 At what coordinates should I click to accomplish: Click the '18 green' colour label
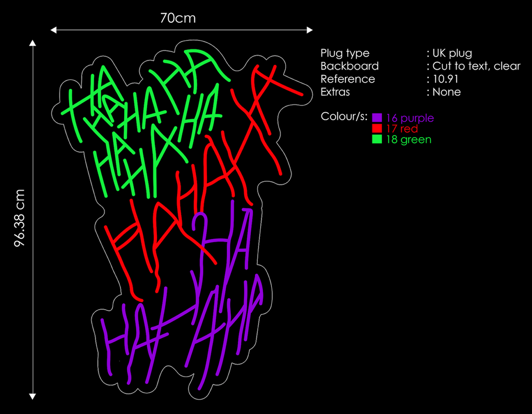[409, 139]
